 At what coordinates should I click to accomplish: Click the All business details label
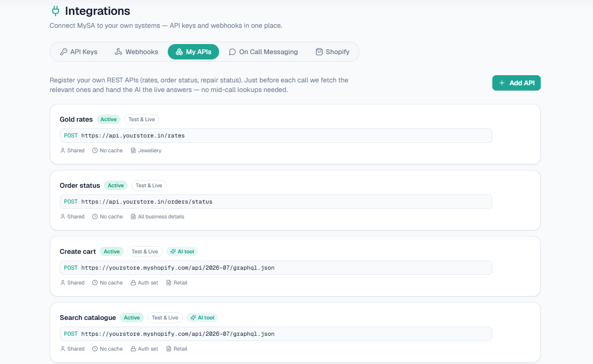pos(161,216)
